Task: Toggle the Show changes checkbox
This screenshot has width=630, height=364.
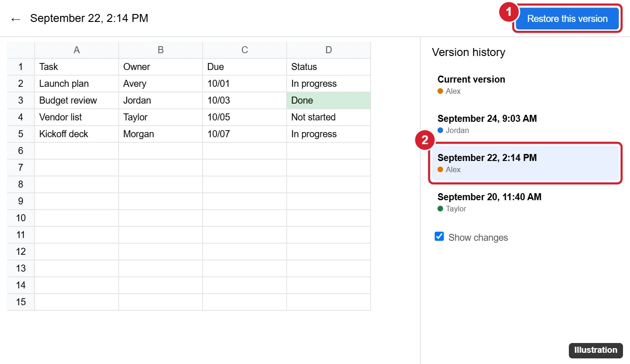Action: coord(439,237)
